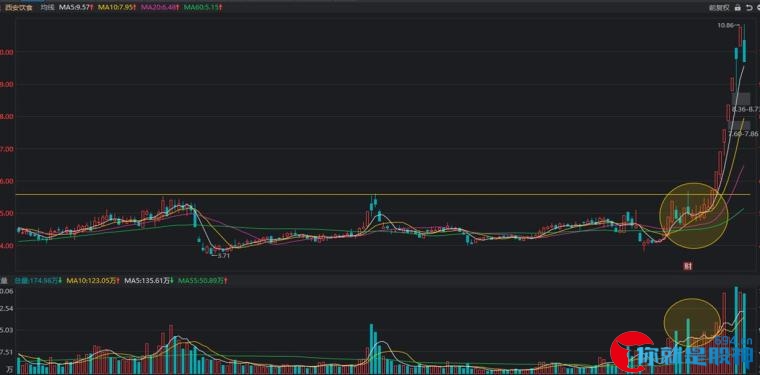Click the volume MA10:123.05万 value
Screen dimensions: 760x375
[92, 280]
